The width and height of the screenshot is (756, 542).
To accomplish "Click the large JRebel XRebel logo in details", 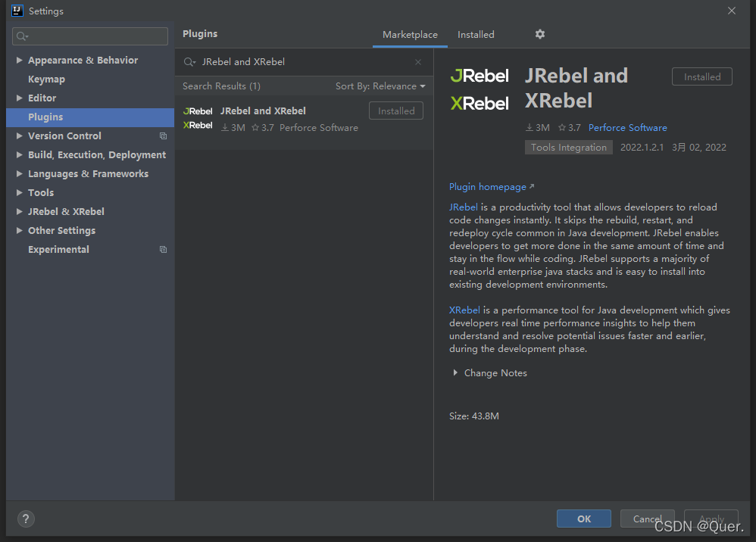I will pos(480,89).
